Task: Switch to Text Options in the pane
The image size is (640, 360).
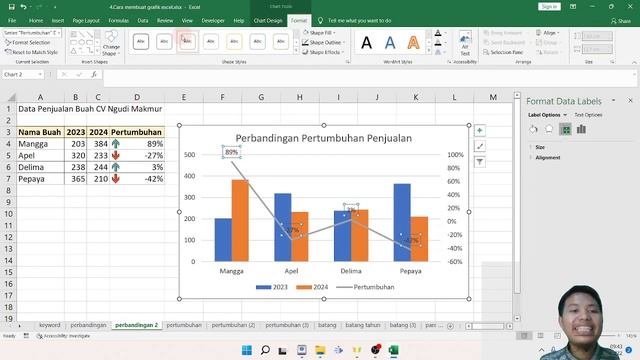Action: point(588,115)
